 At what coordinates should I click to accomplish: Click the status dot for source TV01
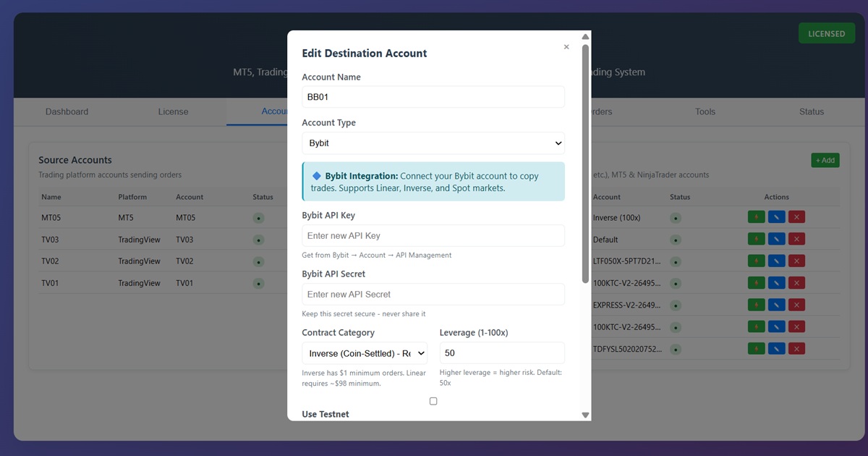point(259,284)
